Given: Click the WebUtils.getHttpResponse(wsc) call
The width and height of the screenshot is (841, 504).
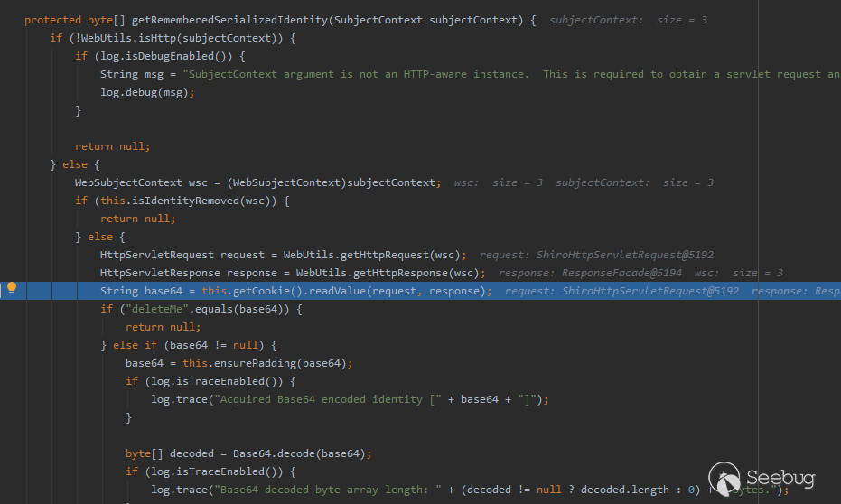Looking at the screenshot, I should 388,274.
